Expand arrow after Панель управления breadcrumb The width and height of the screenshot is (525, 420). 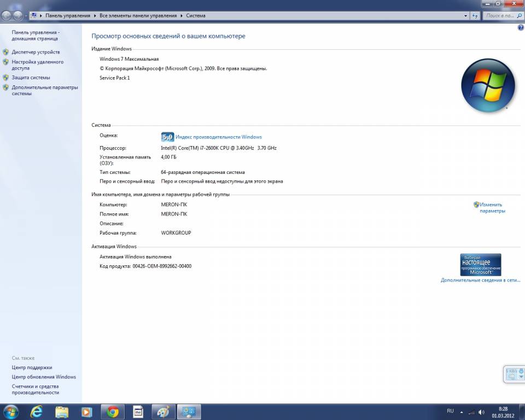pos(95,15)
